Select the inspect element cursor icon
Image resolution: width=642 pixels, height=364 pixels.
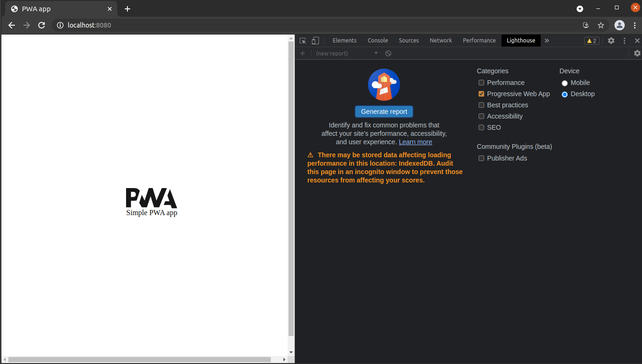tap(303, 41)
